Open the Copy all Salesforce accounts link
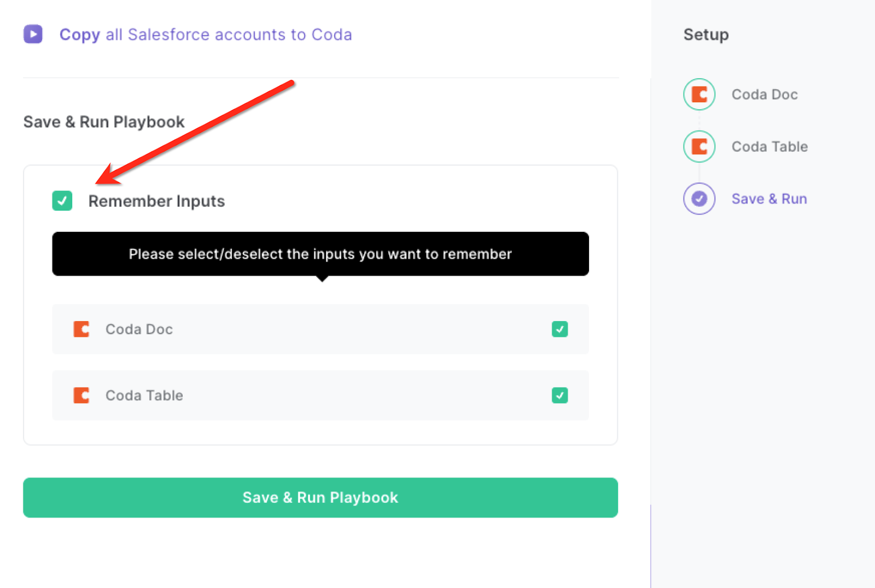 click(206, 34)
